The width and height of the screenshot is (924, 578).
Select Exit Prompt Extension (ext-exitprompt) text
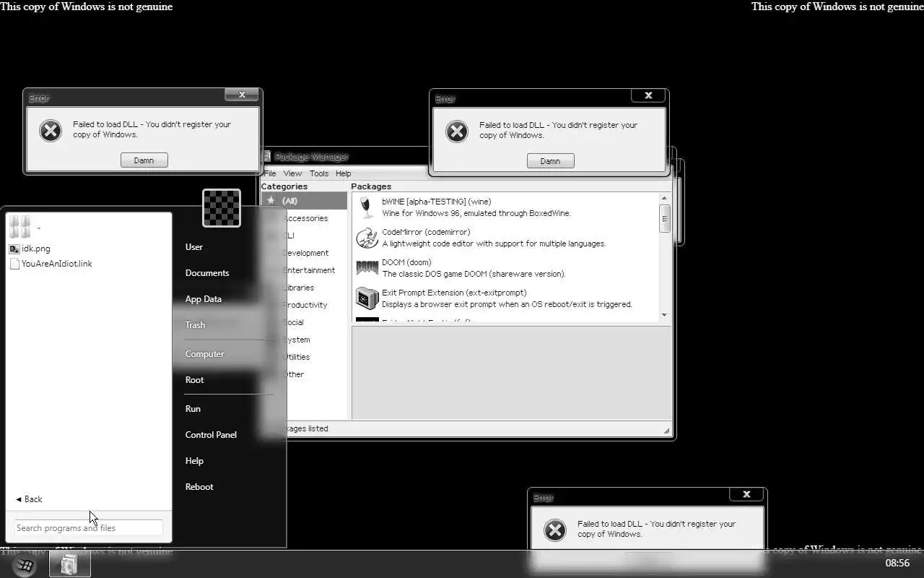(x=454, y=293)
